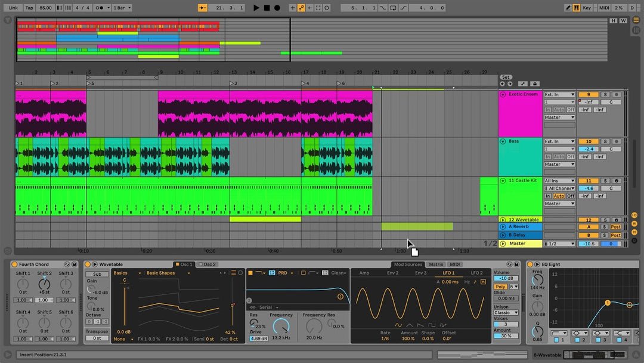Click the Bass track volume slider
This screenshot has width=644, height=363.
(589, 149)
